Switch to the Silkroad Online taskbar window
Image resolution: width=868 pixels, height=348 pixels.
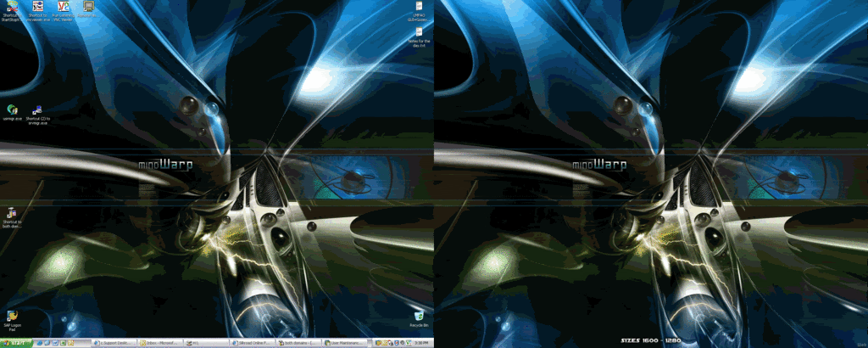point(252,343)
